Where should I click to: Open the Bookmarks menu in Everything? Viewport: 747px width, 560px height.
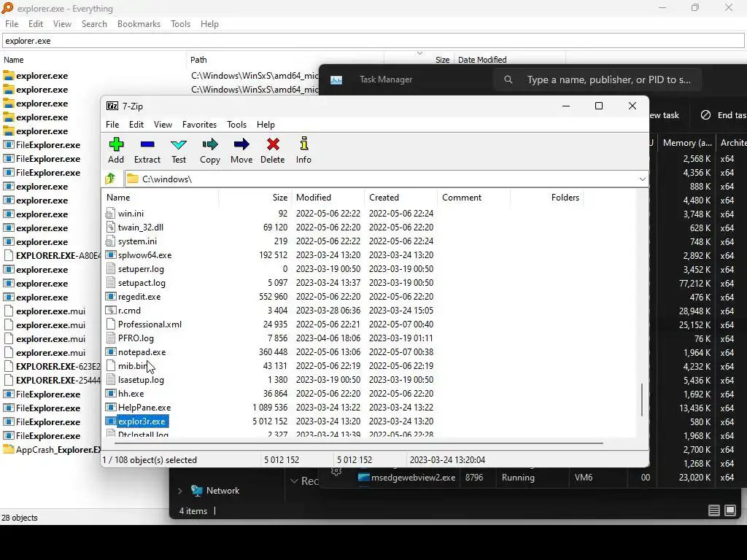coord(139,24)
